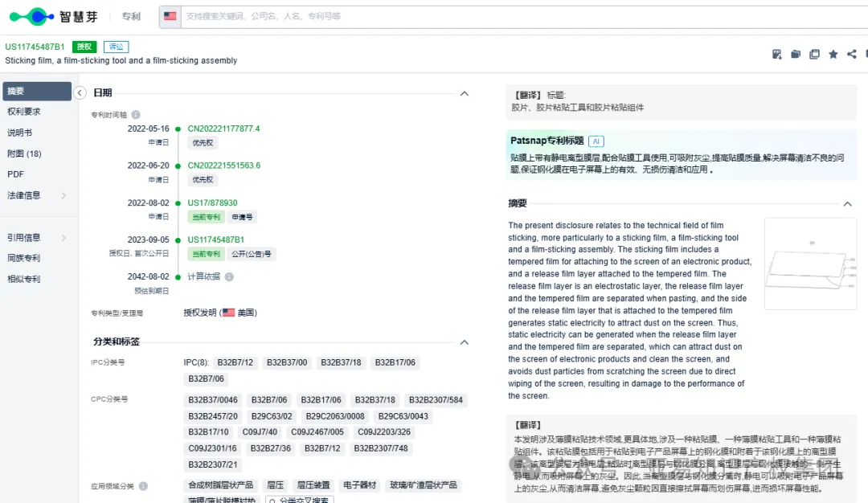This screenshot has width=868, height=503.
Task: Open the multi-window compare icon
Action: point(814,54)
